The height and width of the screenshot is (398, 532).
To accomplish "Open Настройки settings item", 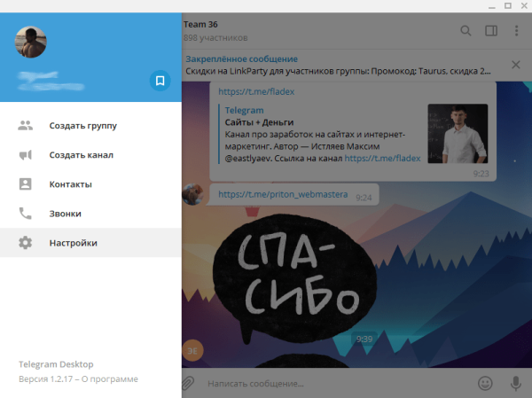I will pos(73,243).
